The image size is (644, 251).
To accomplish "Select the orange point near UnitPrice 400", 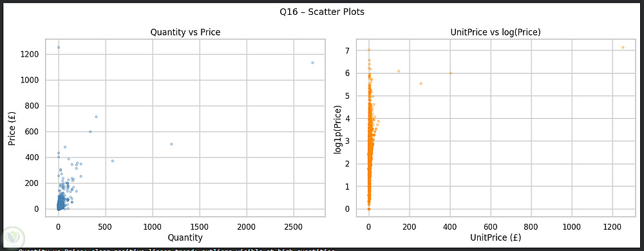I will click(x=451, y=73).
